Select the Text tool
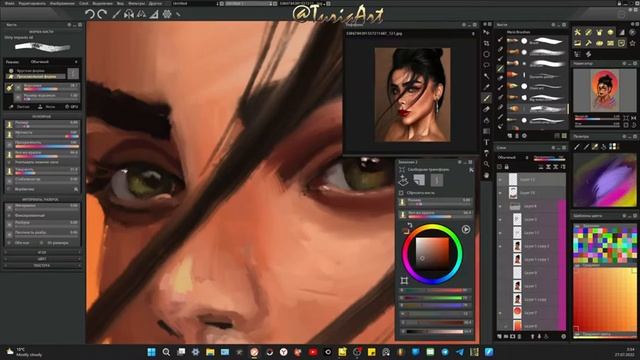640x360 pixels. 487,142
